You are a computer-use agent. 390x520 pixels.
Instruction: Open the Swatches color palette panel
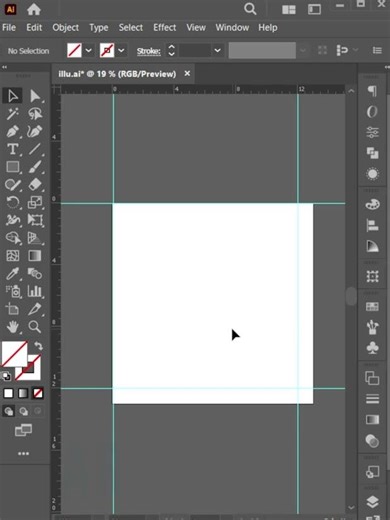coord(372,306)
